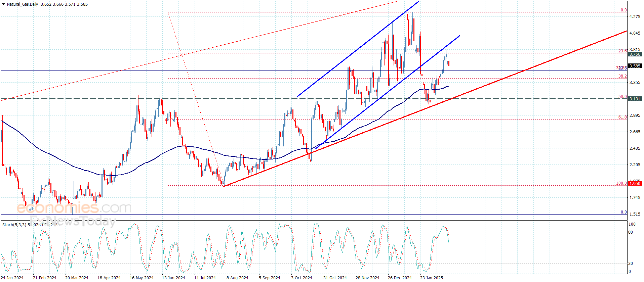Click the current price tag 3.585
644x282 pixels.
(x=635, y=66)
